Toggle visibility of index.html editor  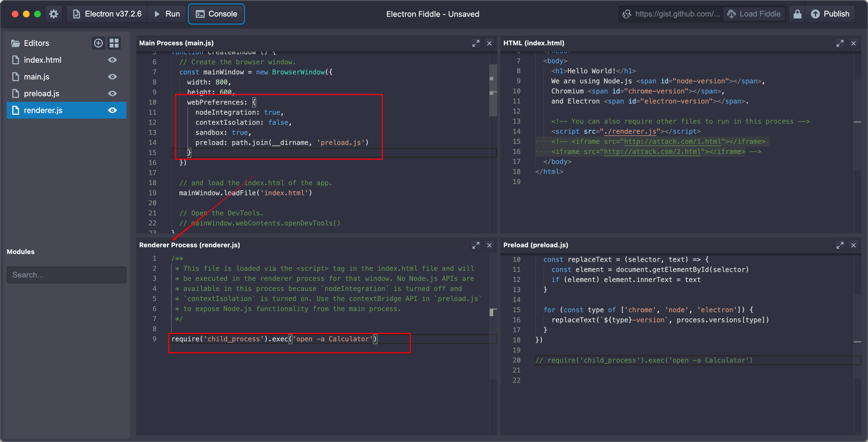click(112, 60)
